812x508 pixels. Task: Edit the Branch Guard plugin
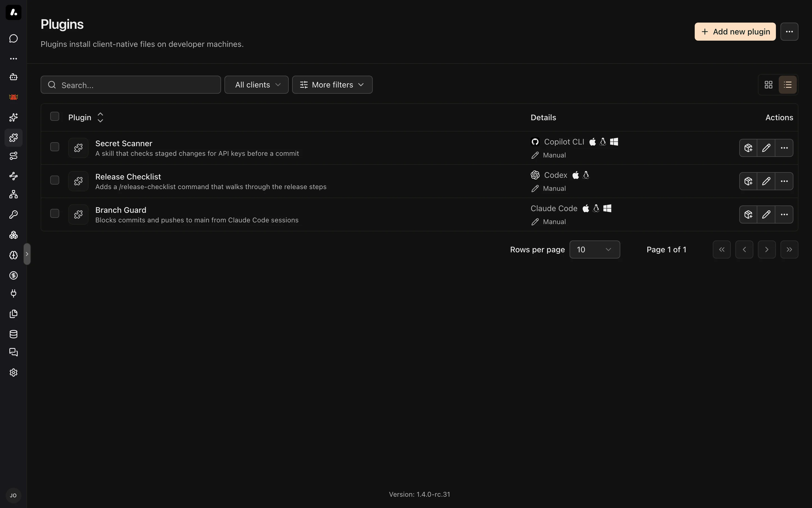[x=766, y=214]
